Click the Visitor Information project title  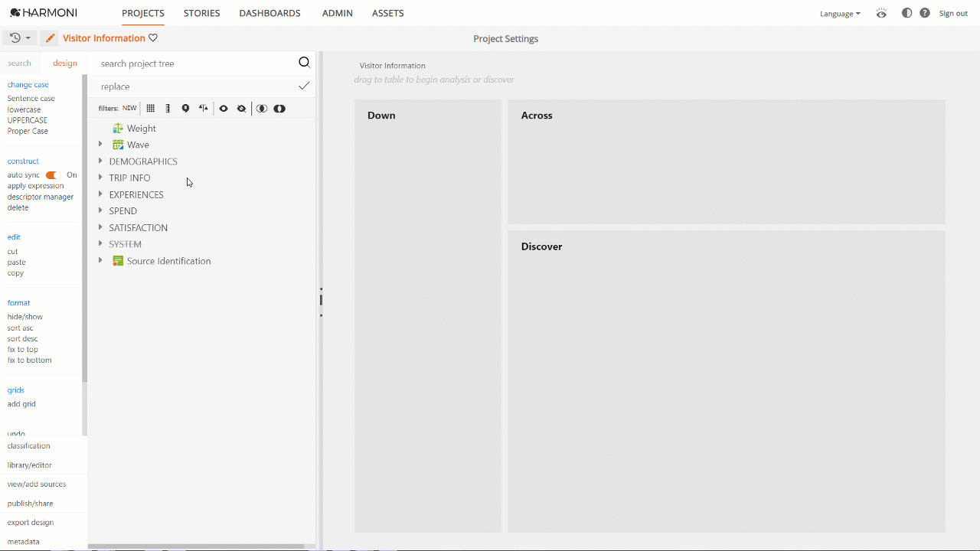click(104, 38)
